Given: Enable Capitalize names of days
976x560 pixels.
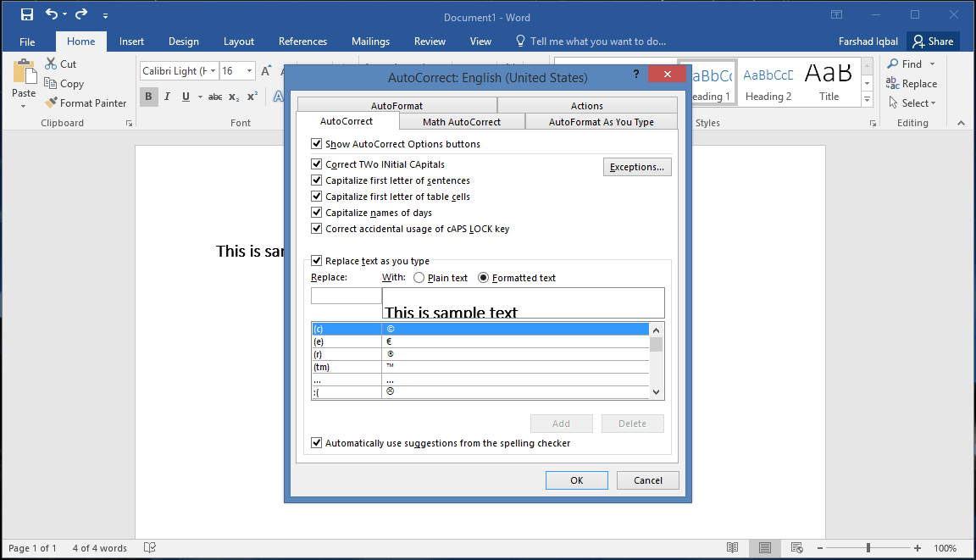Looking at the screenshot, I should point(316,212).
